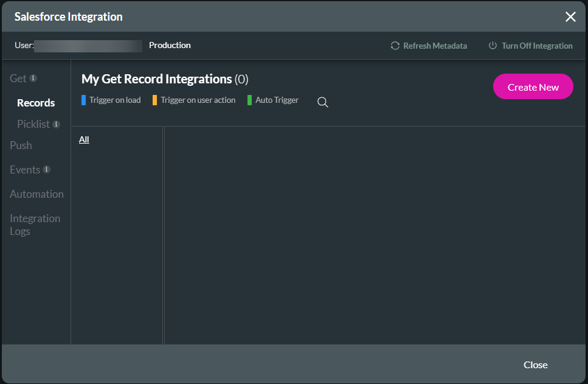Click the Refresh Metadata circular arrows icon
Viewport: 588px width, 384px height.
point(395,46)
